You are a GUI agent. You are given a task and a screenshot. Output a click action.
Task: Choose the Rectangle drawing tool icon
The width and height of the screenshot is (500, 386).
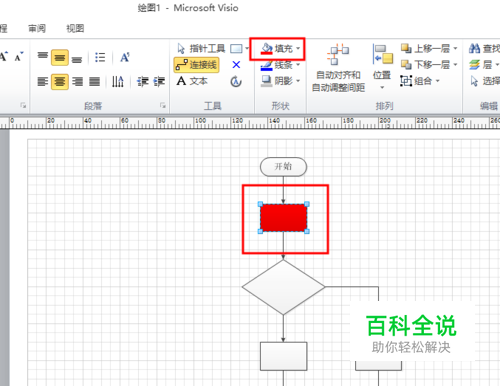pyautogui.click(x=236, y=49)
